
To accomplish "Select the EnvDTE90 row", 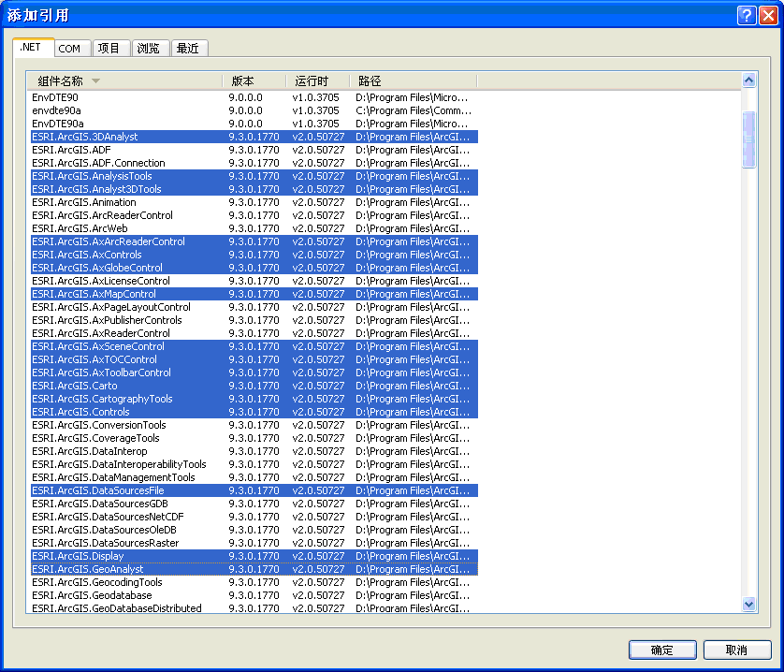I will (254, 97).
